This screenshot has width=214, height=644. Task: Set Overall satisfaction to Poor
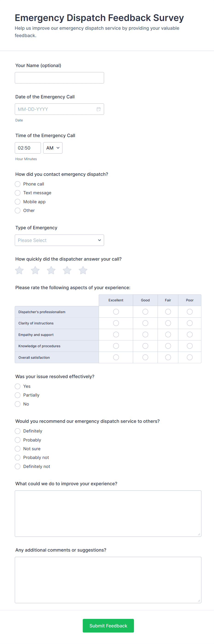click(x=190, y=358)
